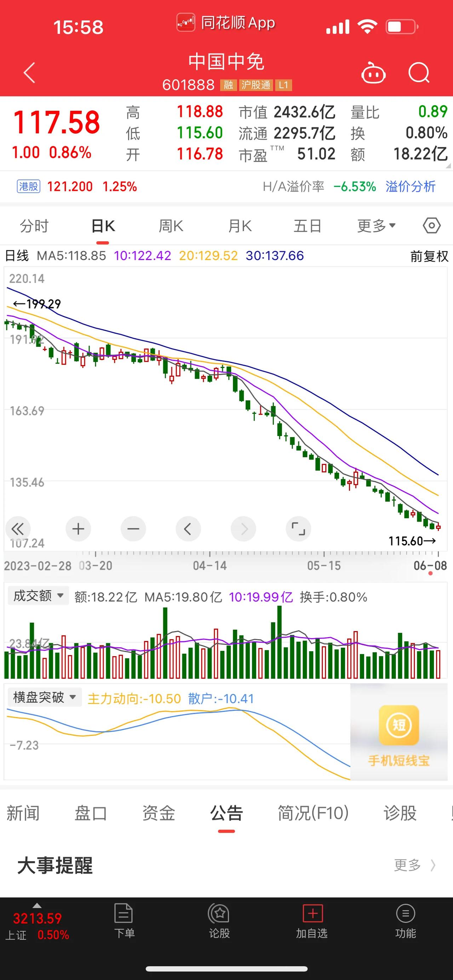The image size is (453, 980).
Task: Tap the 沪股通 badge
Action: click(256, 85)
